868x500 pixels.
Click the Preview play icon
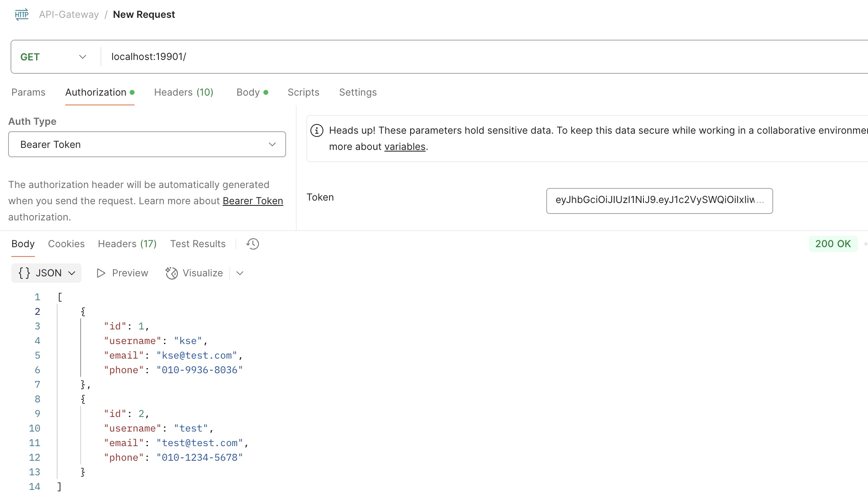pyautogui.click(x=101, y=273)
